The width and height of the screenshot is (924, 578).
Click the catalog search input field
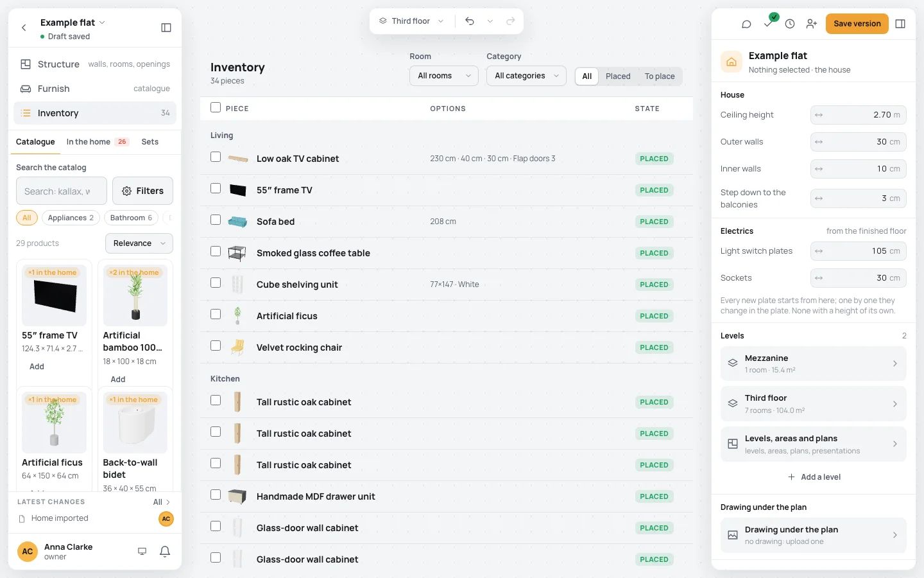coord(62,191)
